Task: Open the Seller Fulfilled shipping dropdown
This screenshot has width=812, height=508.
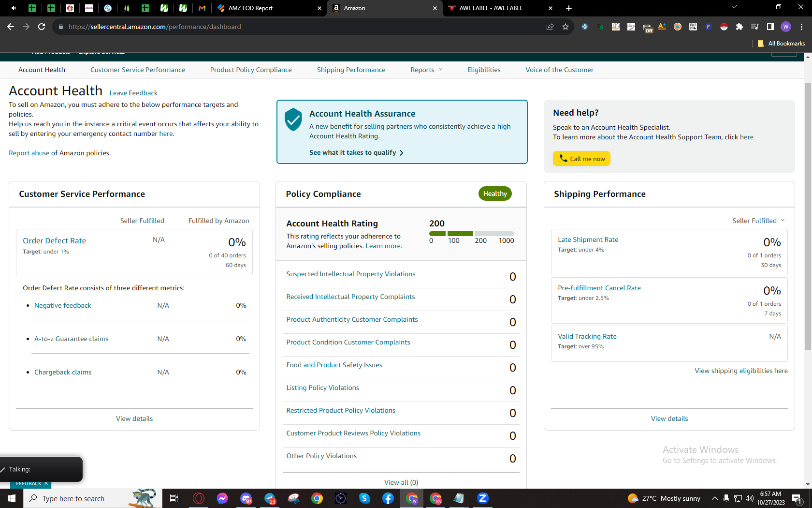Action: coord(758,221)
